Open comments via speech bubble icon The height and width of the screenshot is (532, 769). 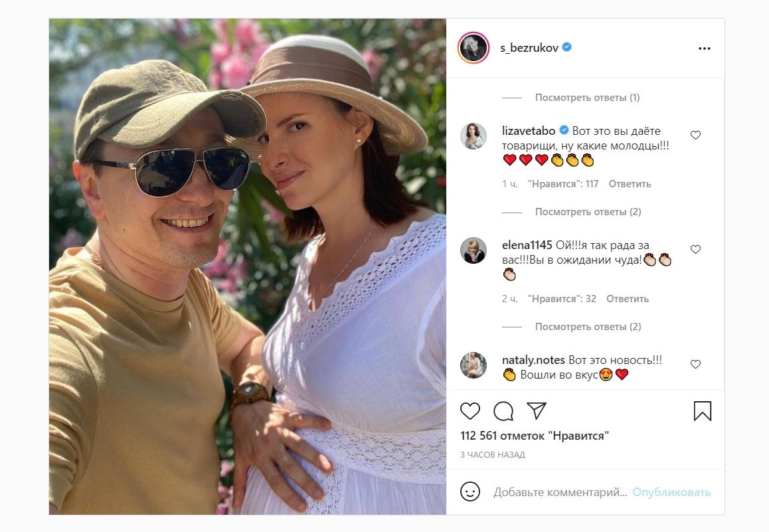pos(503,411)
